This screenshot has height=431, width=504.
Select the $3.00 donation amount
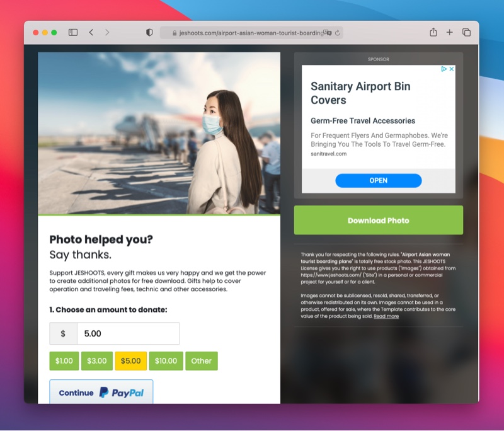click(x=97, y=361)
